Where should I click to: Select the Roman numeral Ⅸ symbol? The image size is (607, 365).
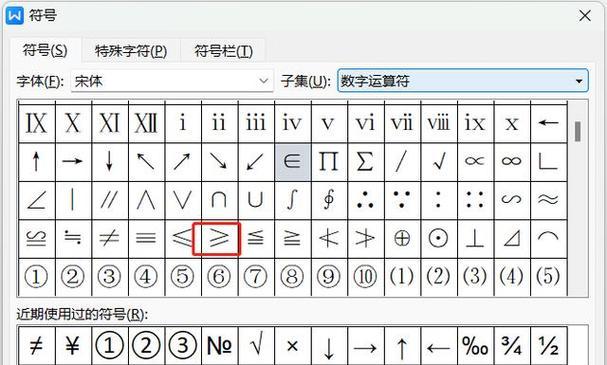tap(36, 123)
